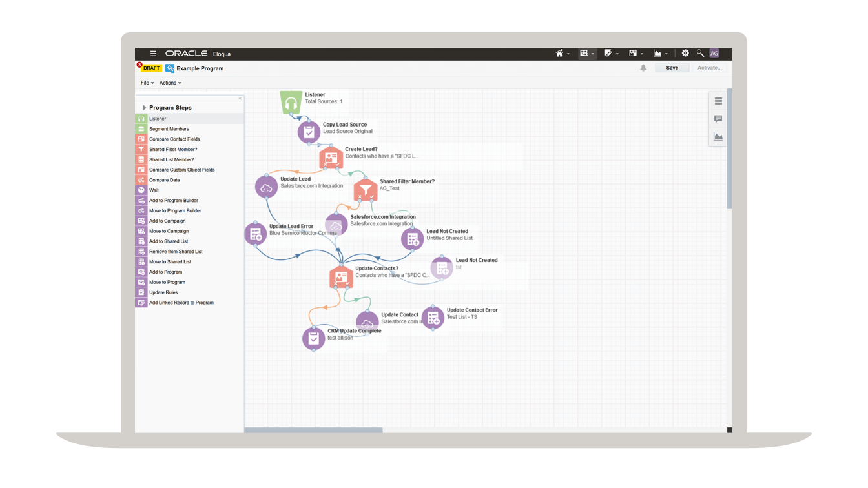Open the home icon dropdown arrow
The width and height of the screenshot is (868, 488).
[x=568, y=53]
